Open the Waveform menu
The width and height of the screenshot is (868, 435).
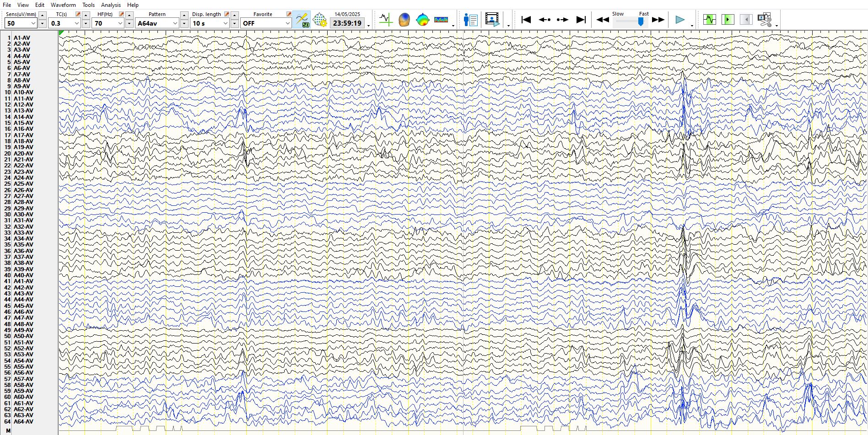pyautogui.click(x=63, y=5)
